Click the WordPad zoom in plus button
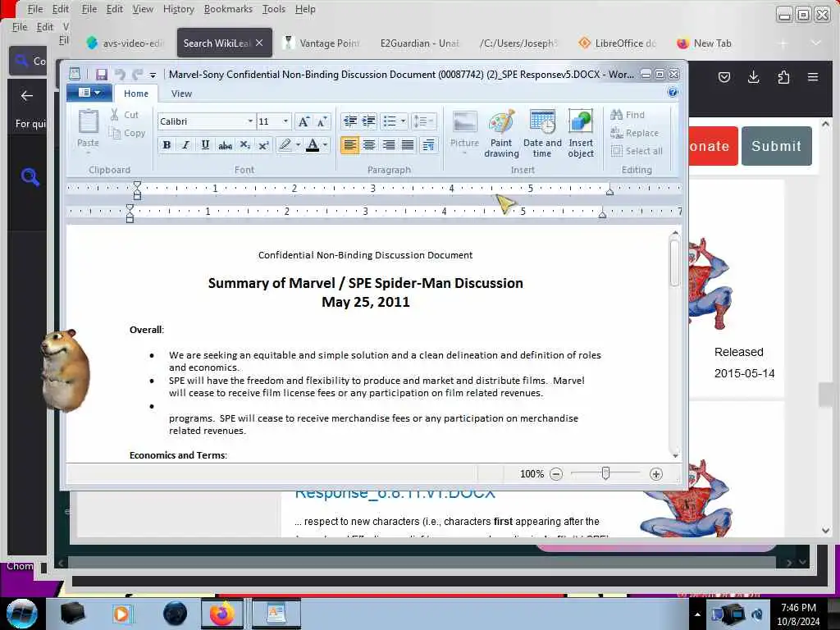Screen dimensions: 840x630 (655, 474)
